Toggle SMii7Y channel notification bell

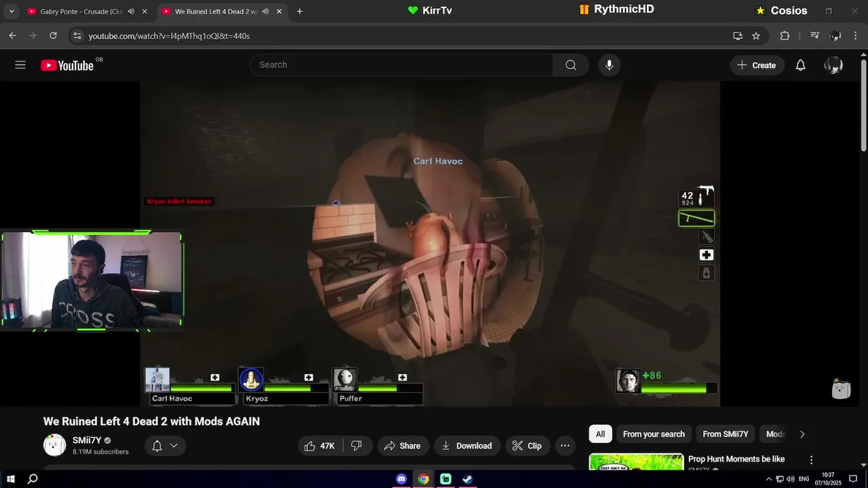point(157,446)
